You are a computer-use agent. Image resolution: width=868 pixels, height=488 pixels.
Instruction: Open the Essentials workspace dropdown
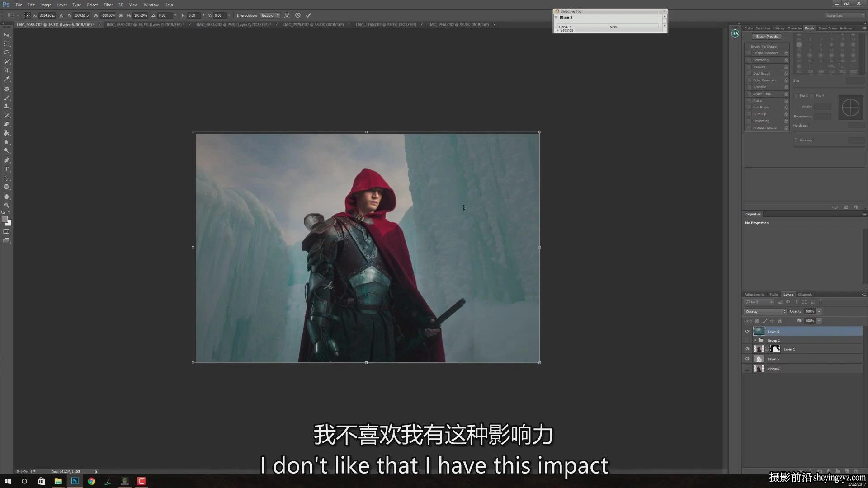[x=844, y=15]
